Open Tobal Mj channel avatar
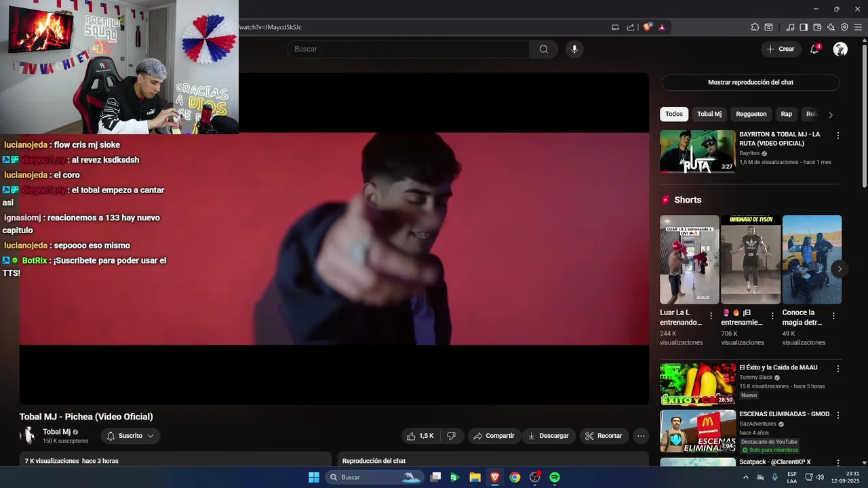 coord(28,436)
